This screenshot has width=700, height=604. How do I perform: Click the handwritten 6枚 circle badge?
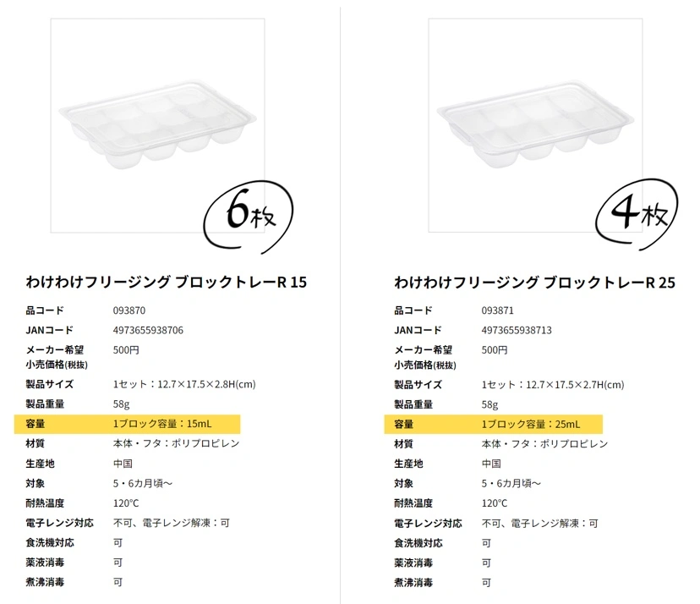click(249, 217)
